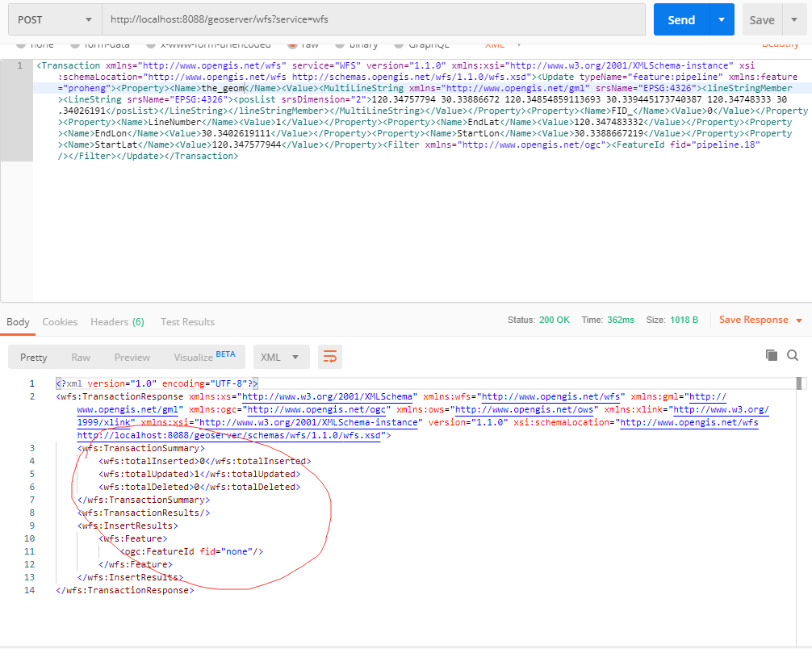Open the Headers (6) tab
The image size is (812, 649).
click(117, 321)
